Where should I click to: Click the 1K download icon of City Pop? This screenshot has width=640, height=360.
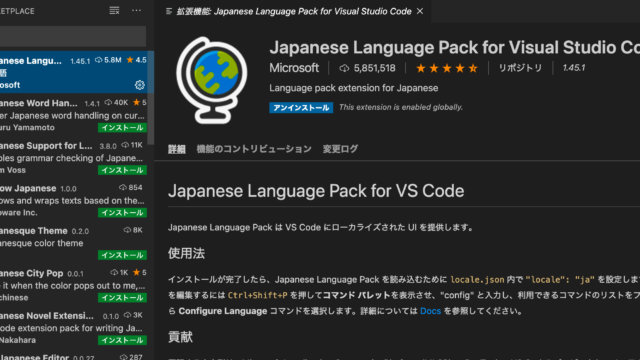coord(114,272)
